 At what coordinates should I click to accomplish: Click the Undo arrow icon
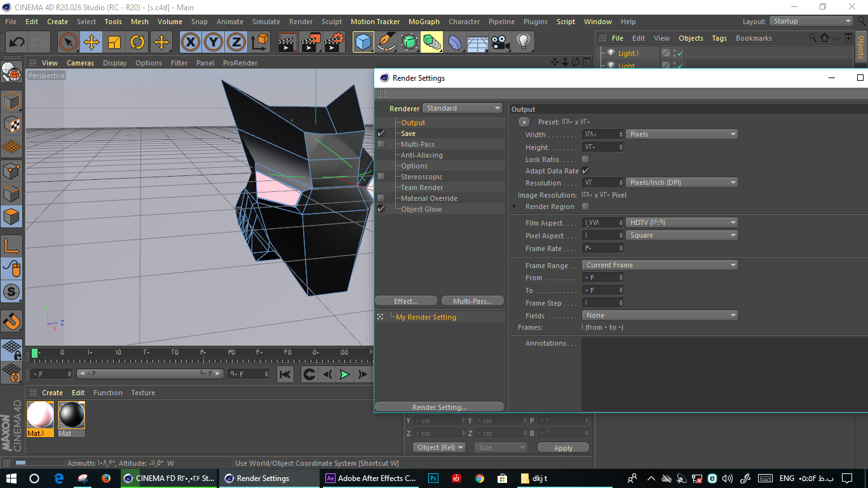coord(17,43)
